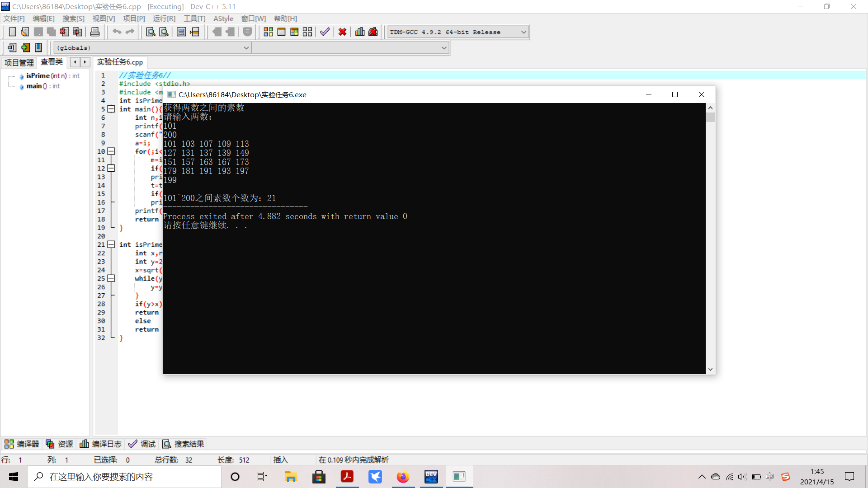This screenshot has width=868, height=488.
Task: Click the Compile toolbar icon
Action: pos(269,32)
